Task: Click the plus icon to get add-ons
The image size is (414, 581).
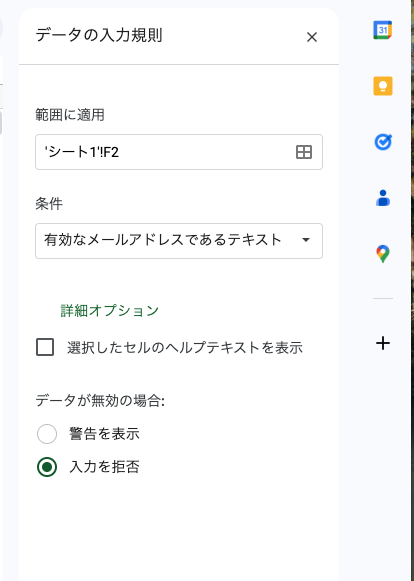Action: click(x=382, y=343)
